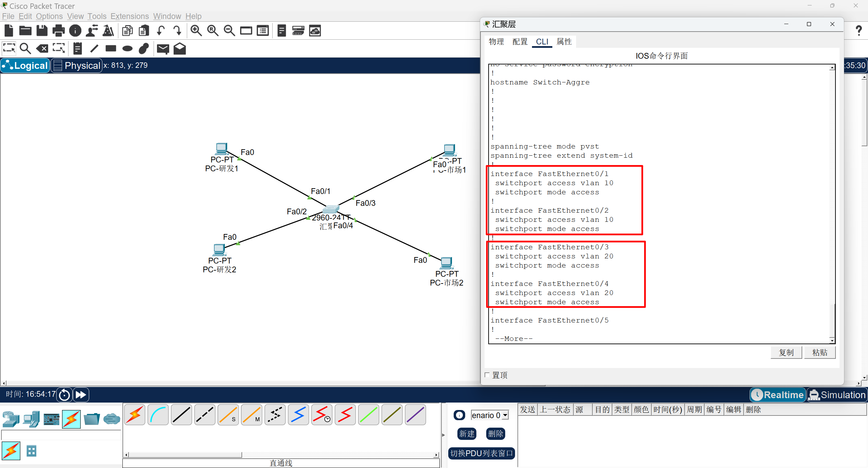Click the 汇聚层 switch in the topology
This screenshot has width=868, height=468.
[331, 209]
